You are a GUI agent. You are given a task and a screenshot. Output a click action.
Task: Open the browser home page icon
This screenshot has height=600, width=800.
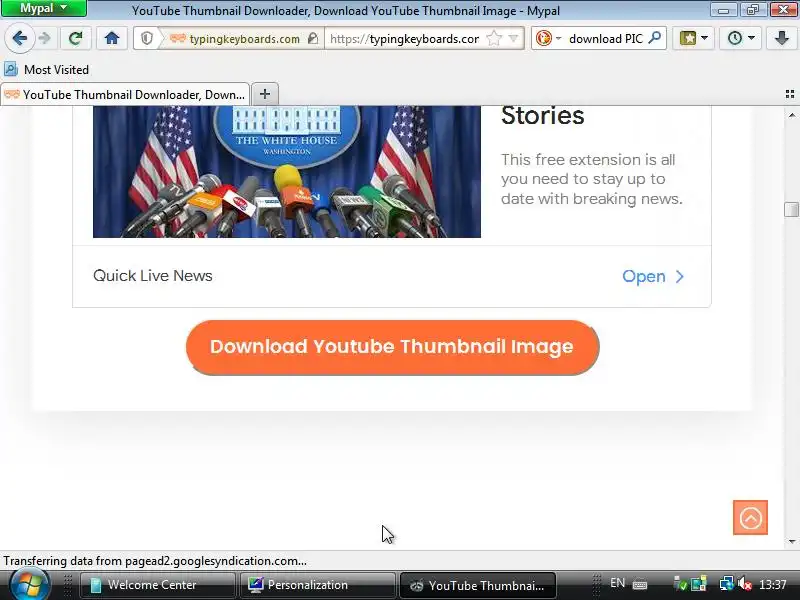[112, 38]
